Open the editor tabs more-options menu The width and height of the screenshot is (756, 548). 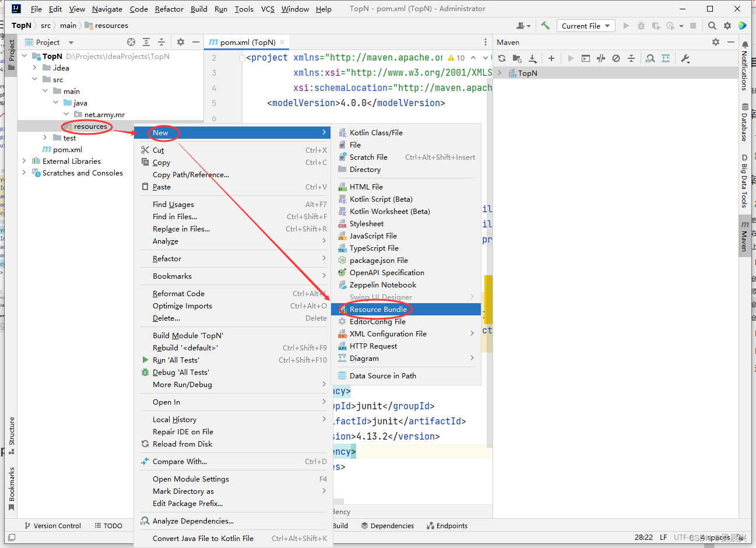486,42
